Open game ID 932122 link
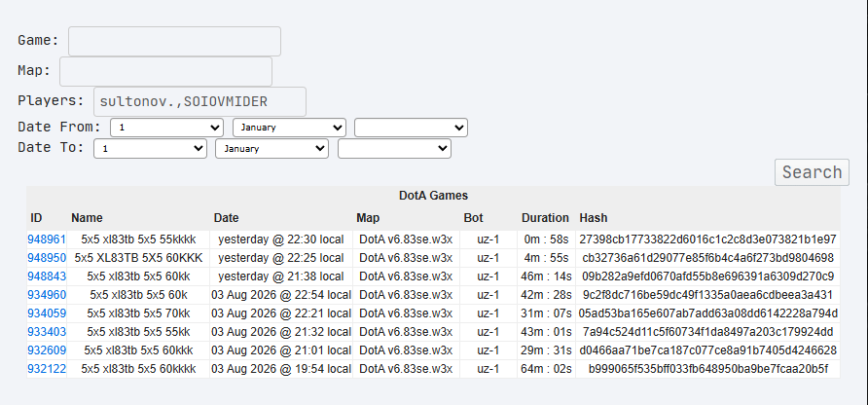This screenshot has height=405, width=868. (x=47, y=370)
